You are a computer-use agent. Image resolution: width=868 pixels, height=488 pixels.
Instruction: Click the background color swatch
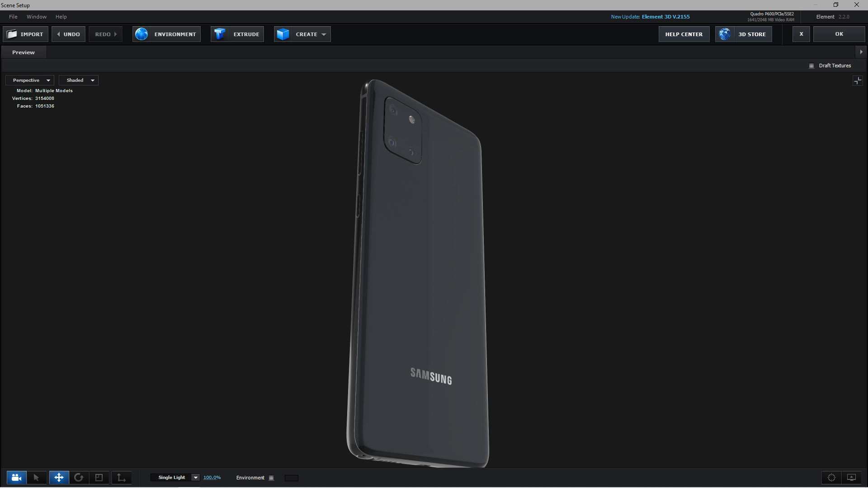coord(292,478)
